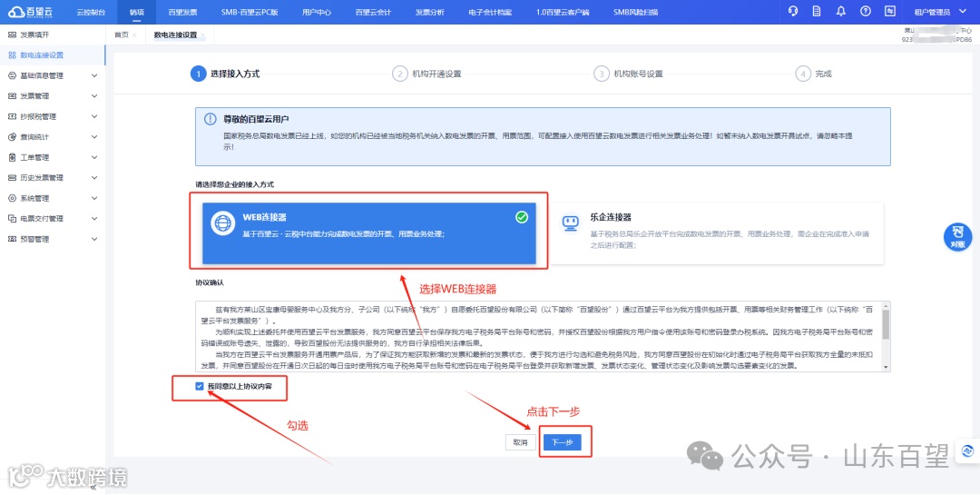This screenshot has width=980, height=495.
Task: Click the WEB连接器 globe icon
Action: click(x=222, y=223)
